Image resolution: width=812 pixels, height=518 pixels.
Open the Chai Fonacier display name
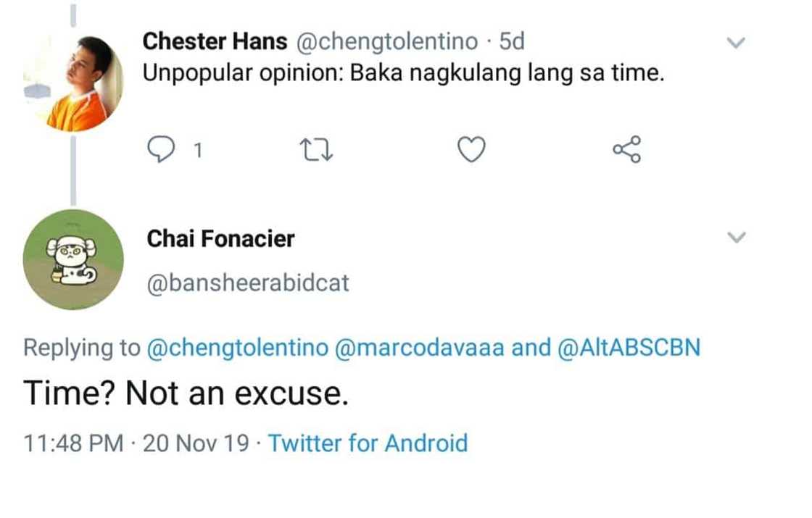(220, 238)
